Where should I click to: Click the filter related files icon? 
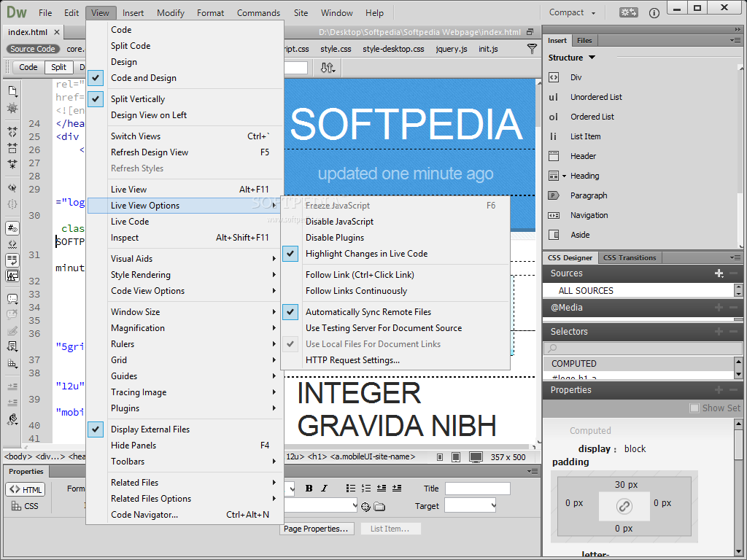coord(532,49)
